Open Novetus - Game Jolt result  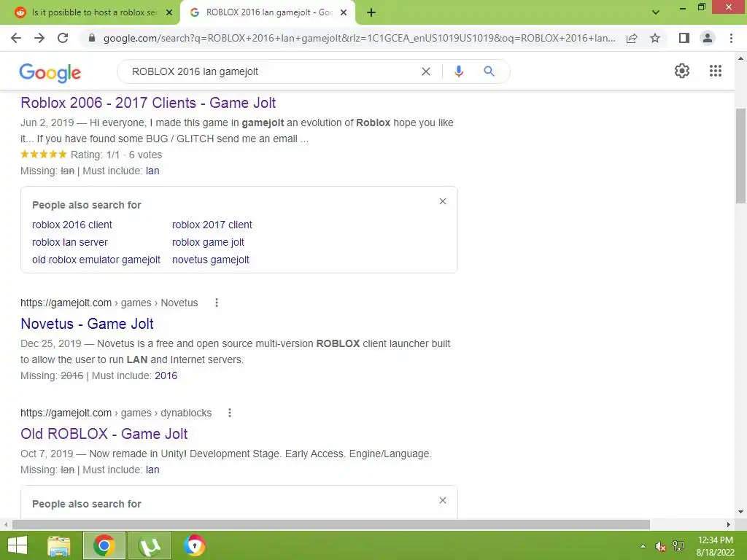pos(88,324)
